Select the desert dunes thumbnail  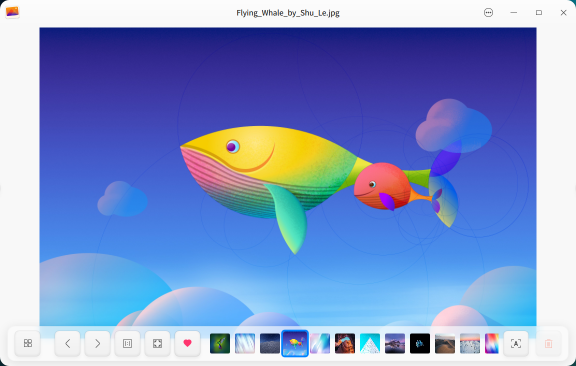(x=445, y=343)
